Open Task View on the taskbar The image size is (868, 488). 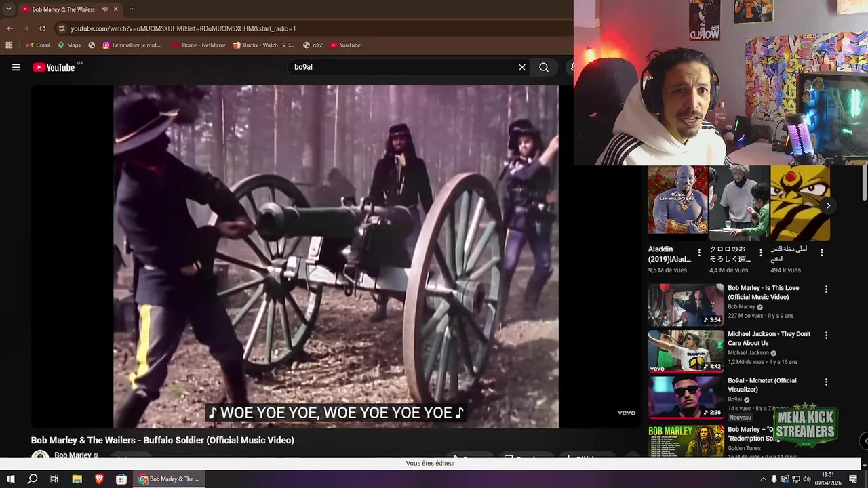coord(54,479)
